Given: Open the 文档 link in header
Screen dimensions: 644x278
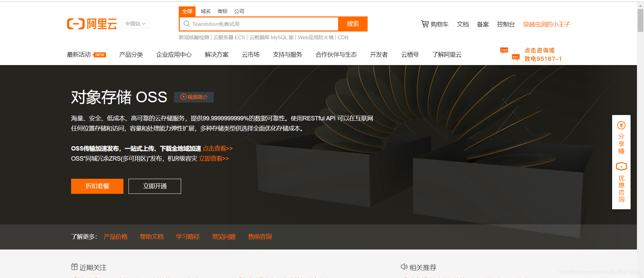Looking at the screenshot, I should click(x=463, y=24).
